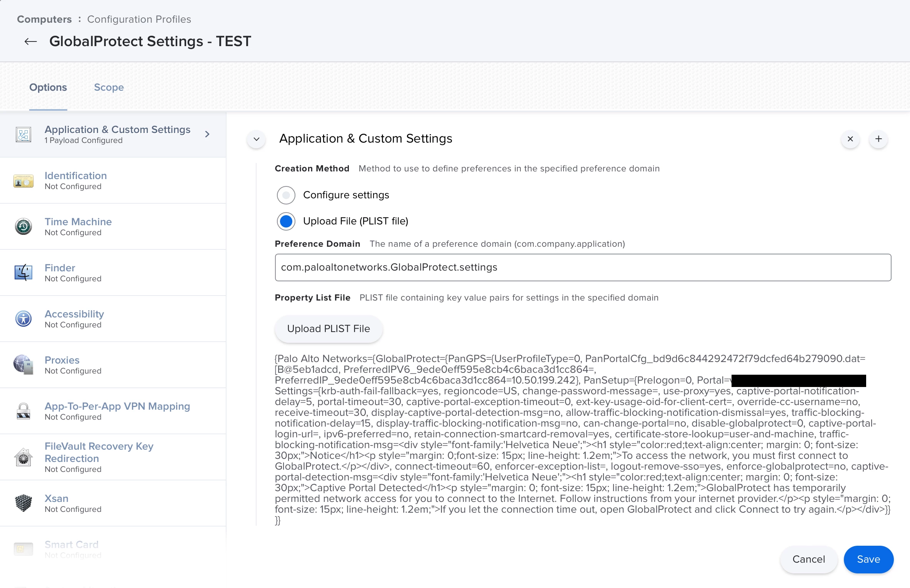Click the Computers breadcrumb link
The width and height of the screenshot is (910, 588).
click(x=44, y=19)
